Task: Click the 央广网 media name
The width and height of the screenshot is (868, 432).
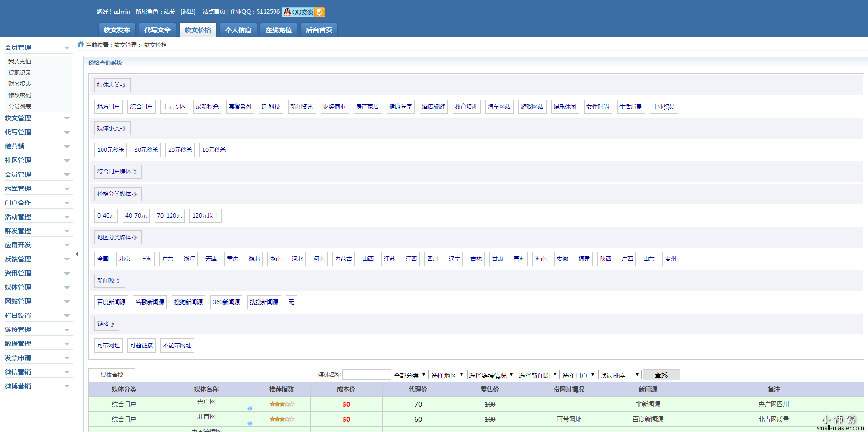Action: click(206, 401)
